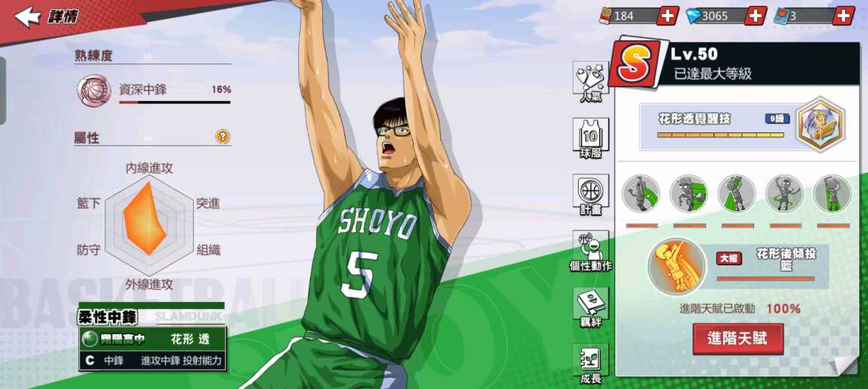This screenshot has height=389, width=868.
Task: Select the third gray skill icon
Action: coord(737,194)
